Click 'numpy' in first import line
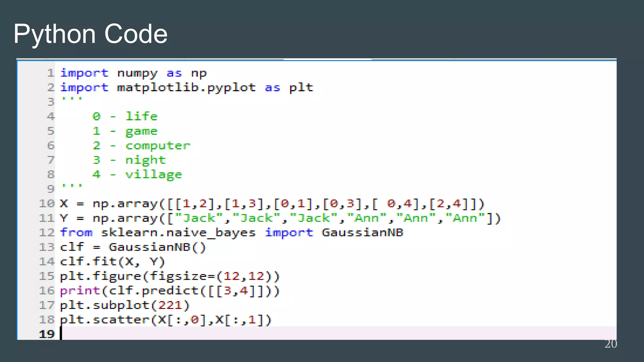The image size is (644, 362). 137,73
